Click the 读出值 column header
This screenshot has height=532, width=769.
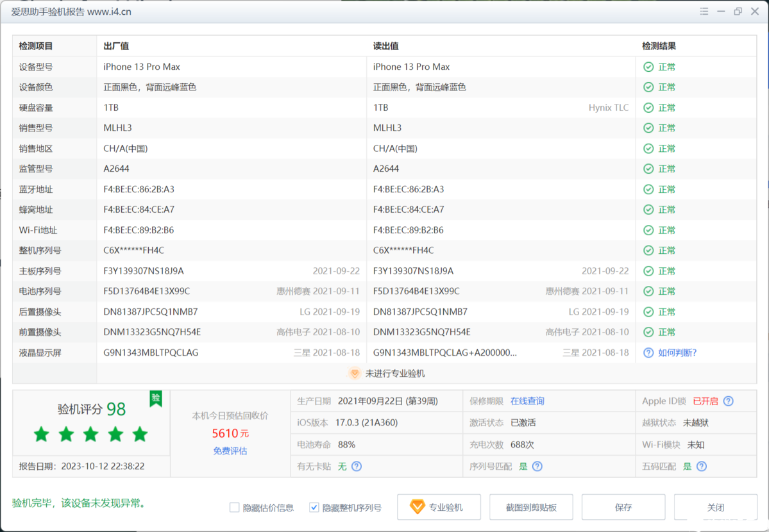tap(386, 46)
